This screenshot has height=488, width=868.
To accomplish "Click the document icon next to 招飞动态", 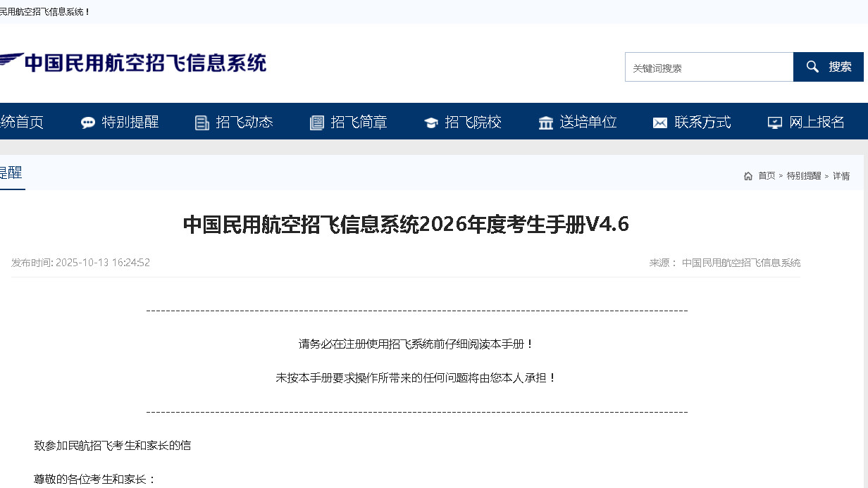I will click(x=201, y=122).
